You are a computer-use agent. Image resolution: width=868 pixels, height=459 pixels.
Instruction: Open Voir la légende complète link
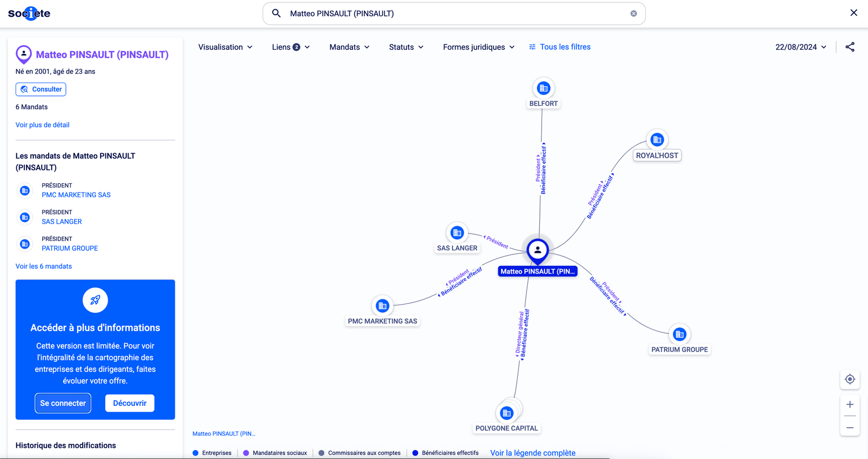(x=533, y=453)
